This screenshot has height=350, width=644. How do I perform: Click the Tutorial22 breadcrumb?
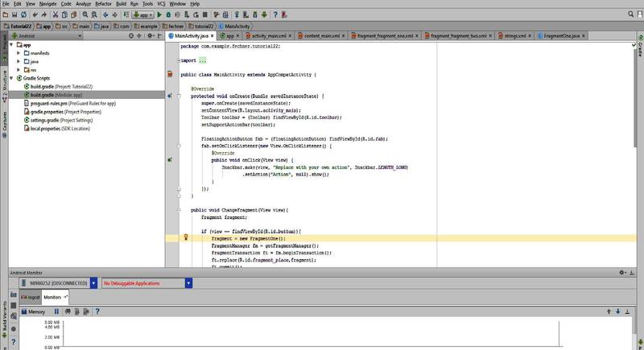point(17,27)
